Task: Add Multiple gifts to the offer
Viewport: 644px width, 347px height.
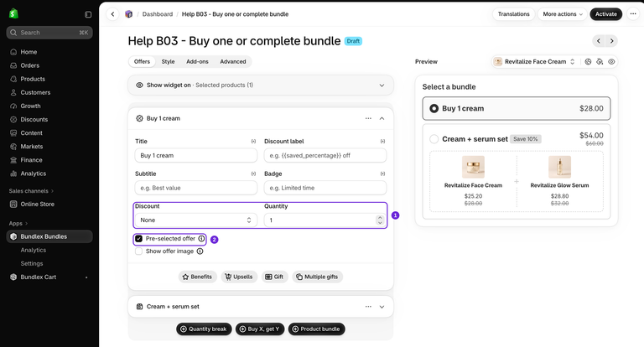Action: [x=318, y=277]
